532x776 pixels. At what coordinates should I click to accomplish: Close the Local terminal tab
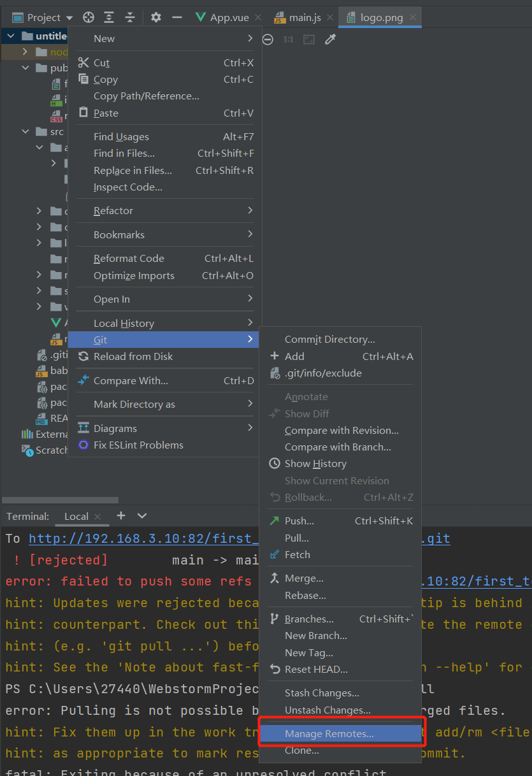pos(97,517)
